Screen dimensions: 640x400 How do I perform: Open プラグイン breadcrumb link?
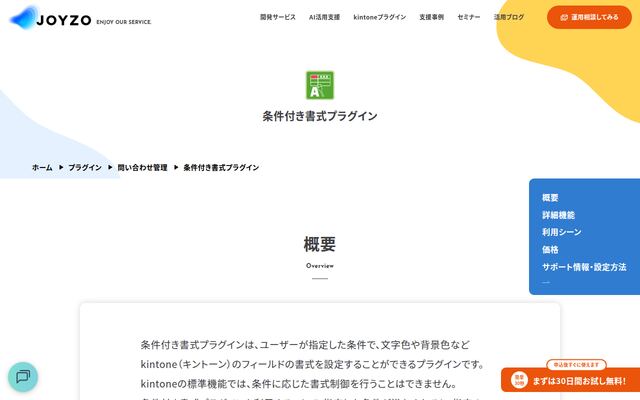(85, 167)
